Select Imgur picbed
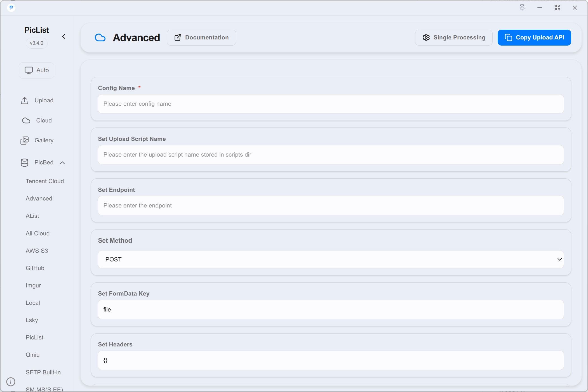This screenshot has height=392, width=588. 33,285
